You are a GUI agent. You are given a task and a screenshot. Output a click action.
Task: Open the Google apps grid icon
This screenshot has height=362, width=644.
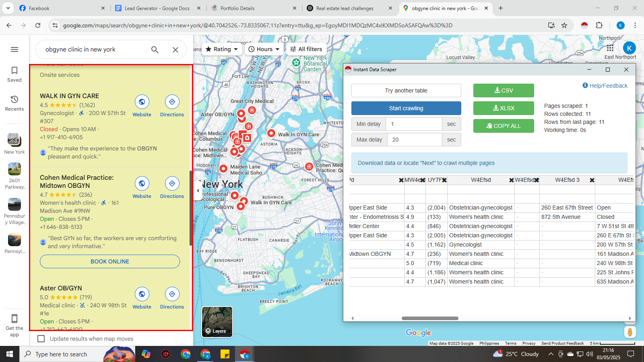610,48
